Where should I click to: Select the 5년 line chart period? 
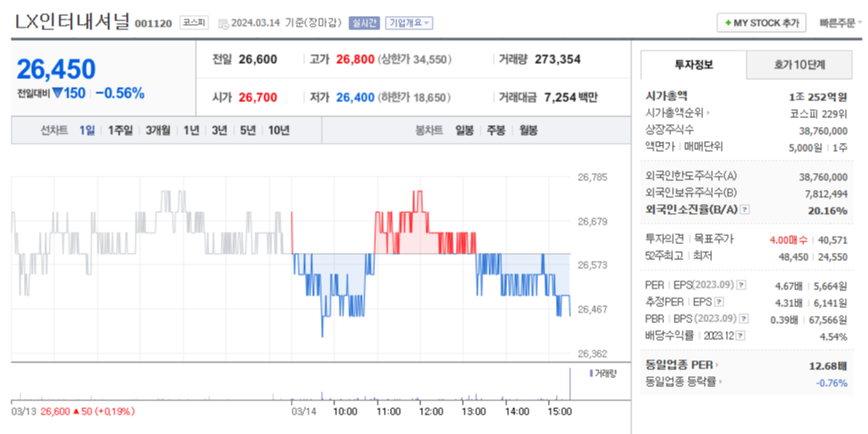tap(247, 130)
